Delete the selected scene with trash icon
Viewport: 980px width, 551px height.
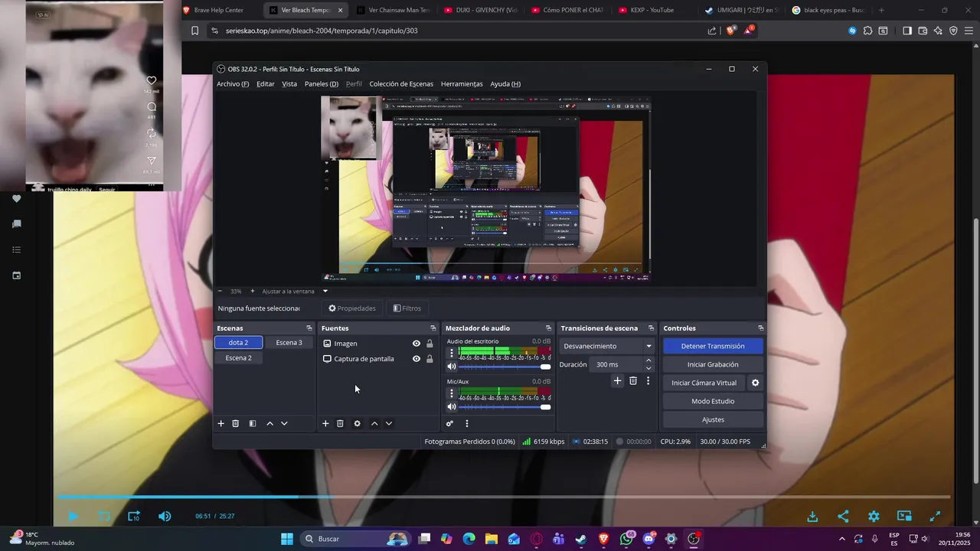click(236, 423)
